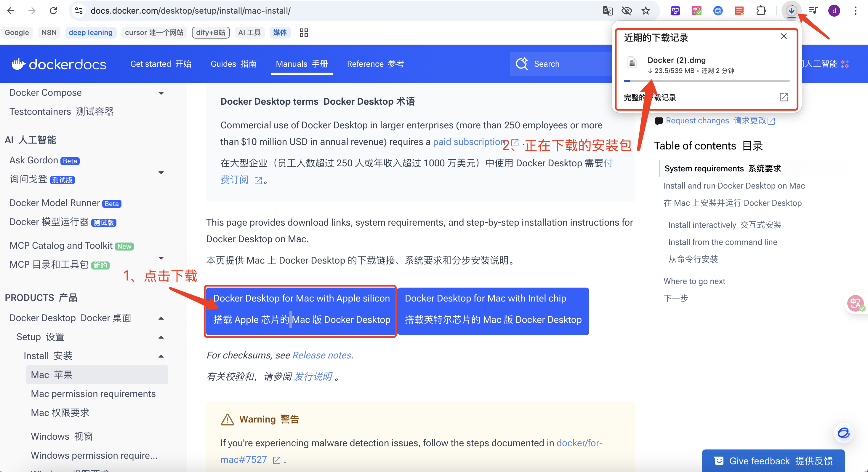Select Mac permission requirements in sidebar
This screenshot has width=868, height=472.
[93, 393]
